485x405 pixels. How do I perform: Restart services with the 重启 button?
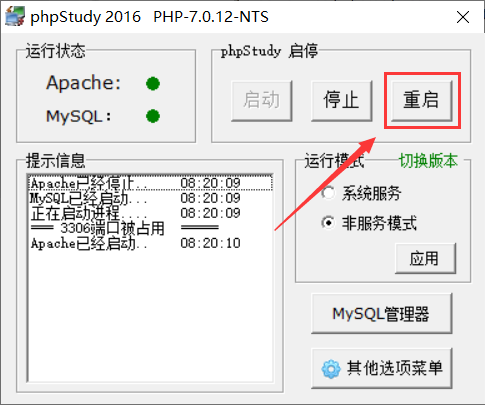click(x=422, y=100)
